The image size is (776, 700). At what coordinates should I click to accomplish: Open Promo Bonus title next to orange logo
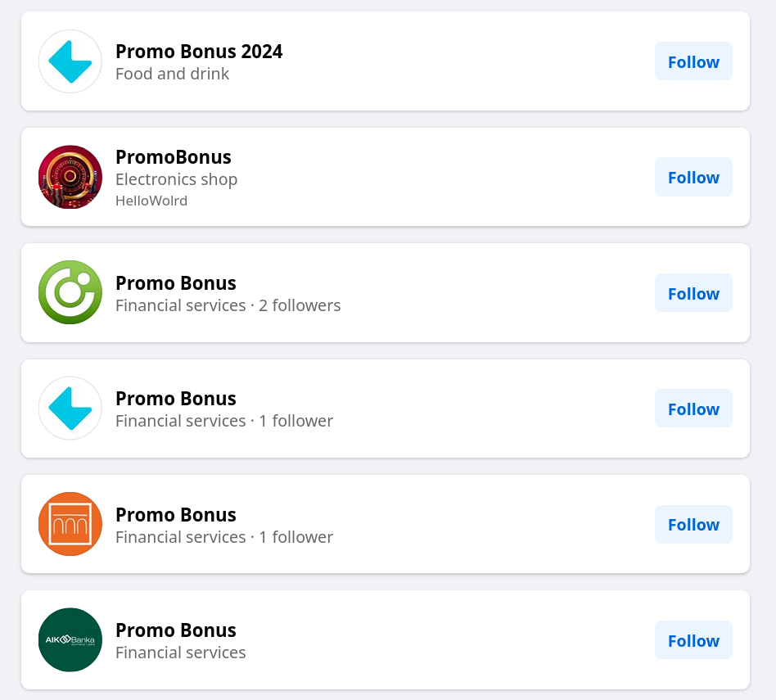pyautogui.click(x=176, y=515)
